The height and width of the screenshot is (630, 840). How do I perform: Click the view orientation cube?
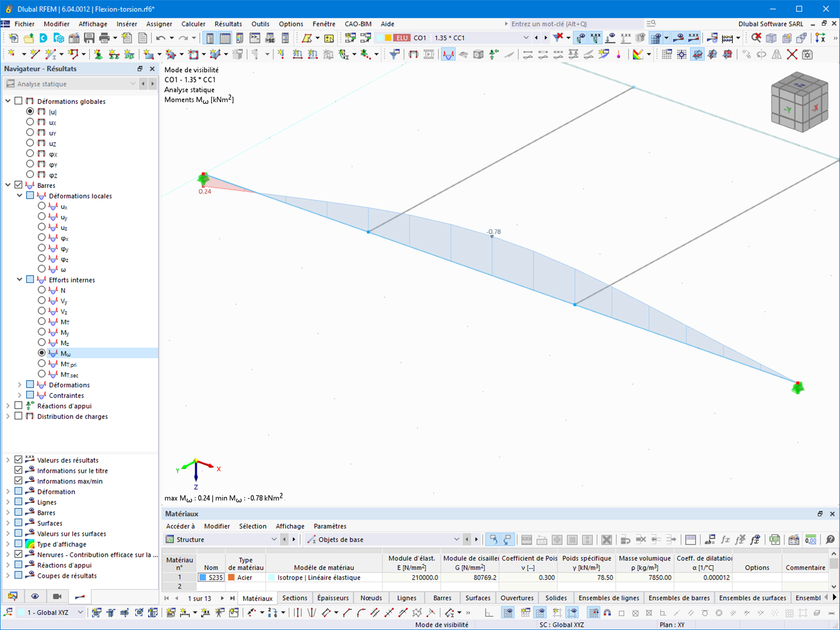point(799,101)
